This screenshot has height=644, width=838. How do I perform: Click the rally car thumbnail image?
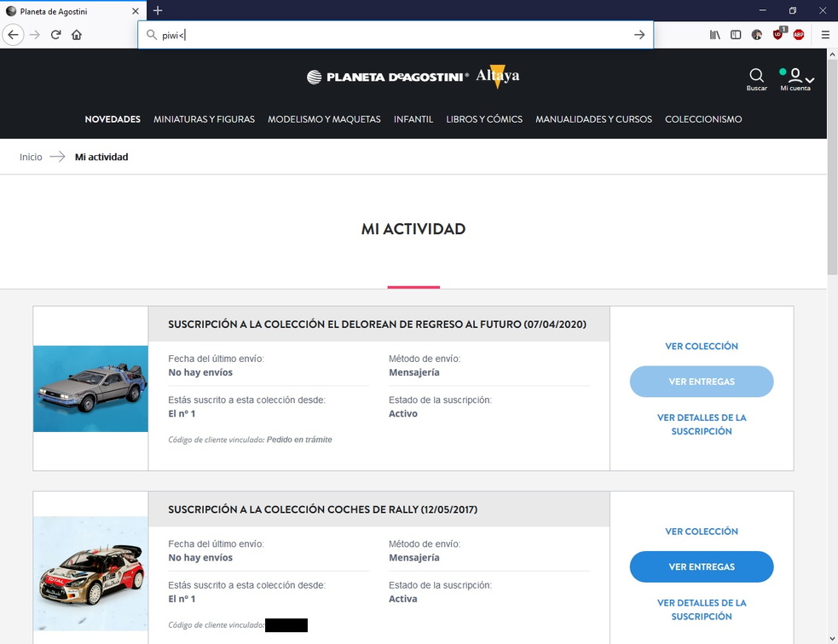91,573
